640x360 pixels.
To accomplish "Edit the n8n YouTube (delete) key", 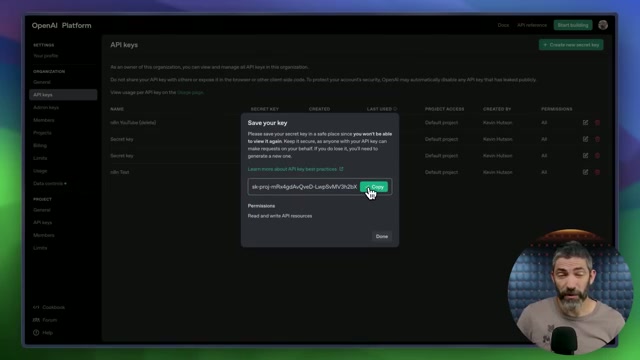I will pyautogui.click(x=585, y=122).
